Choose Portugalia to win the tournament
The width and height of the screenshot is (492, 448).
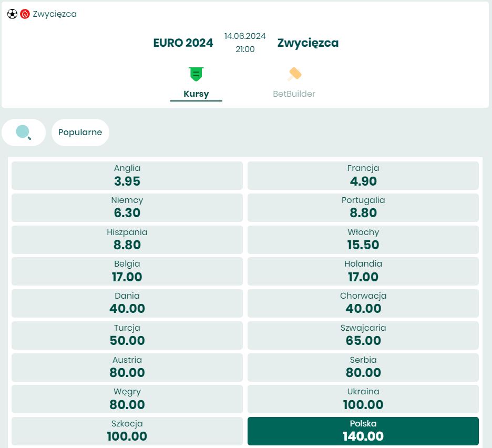pos(363,208)
